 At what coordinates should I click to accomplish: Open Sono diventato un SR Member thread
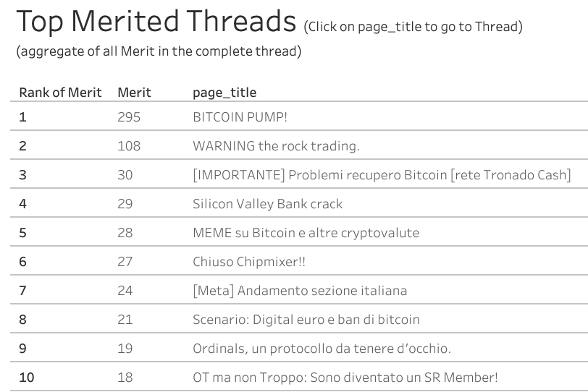point(345,378)
